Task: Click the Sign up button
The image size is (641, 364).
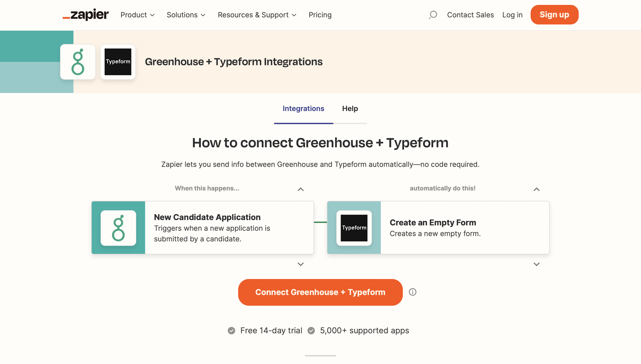Action: click(x=554, y=14)
